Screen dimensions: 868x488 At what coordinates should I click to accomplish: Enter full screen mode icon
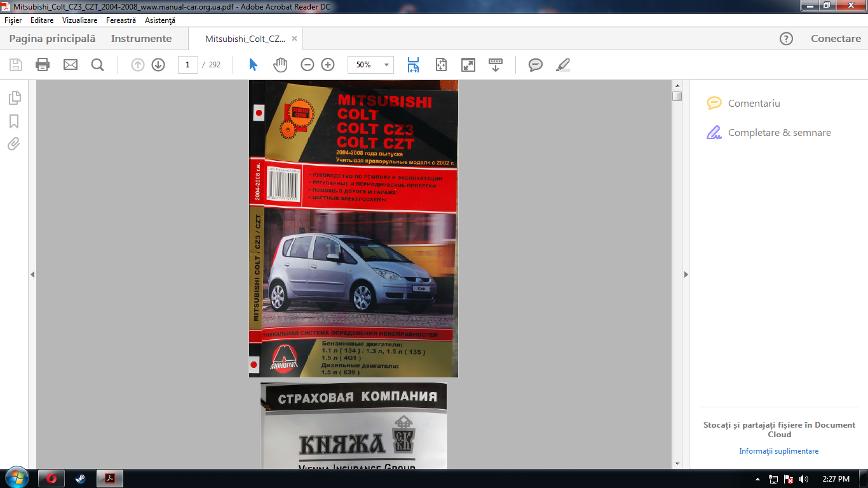click(x=468, y=65)
